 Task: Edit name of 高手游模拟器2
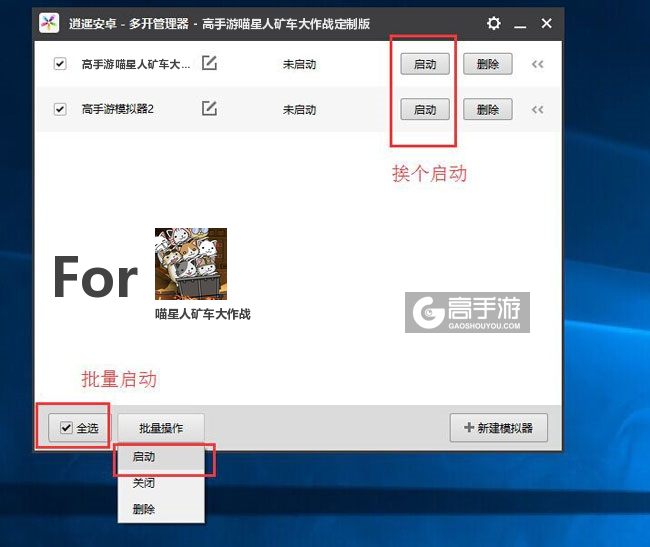click(x=209, y=109)
